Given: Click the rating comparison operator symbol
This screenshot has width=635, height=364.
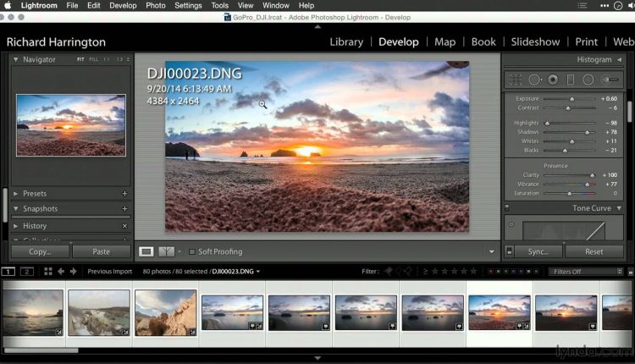Looking at the screenshot, I should click(x=425, y=271).
